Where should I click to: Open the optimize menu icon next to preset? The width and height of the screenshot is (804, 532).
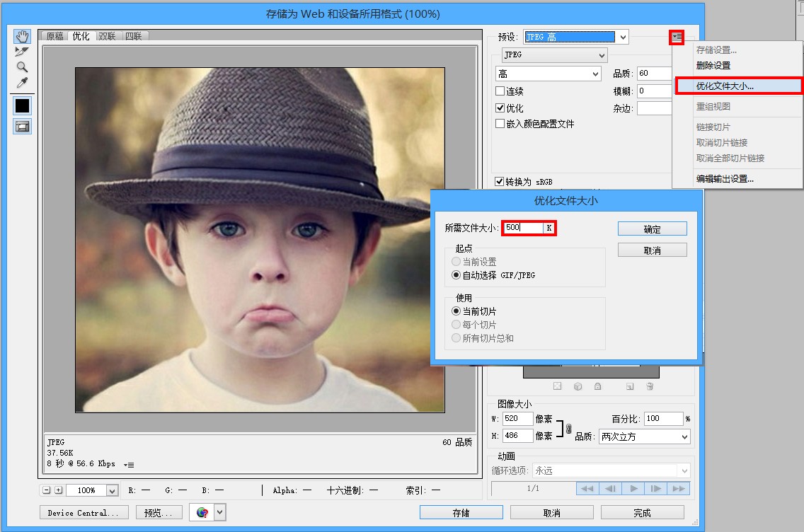(x=677, y=37)
